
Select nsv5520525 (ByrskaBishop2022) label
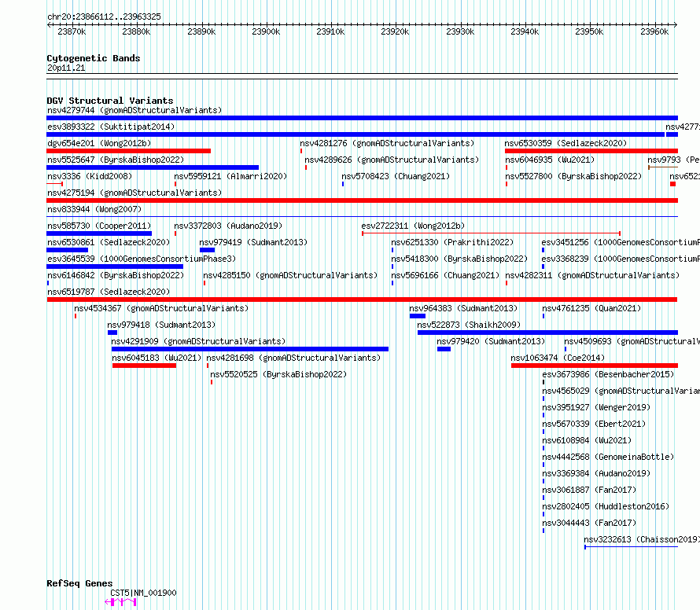tap(278, 374)
